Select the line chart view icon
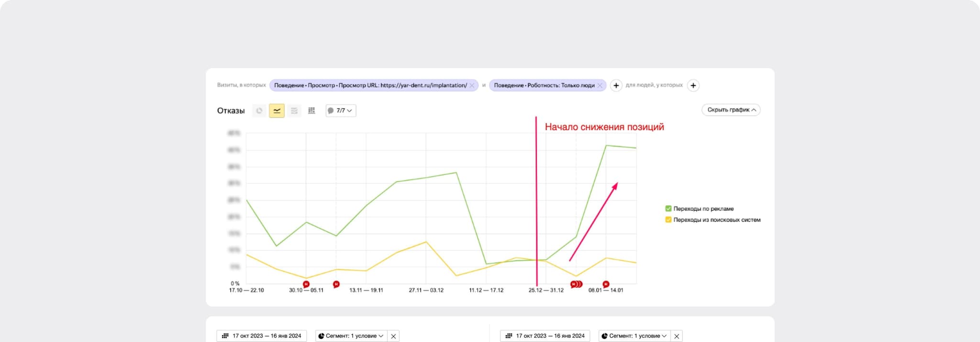The width and height of the screenshot is (980, 342). 277,110
